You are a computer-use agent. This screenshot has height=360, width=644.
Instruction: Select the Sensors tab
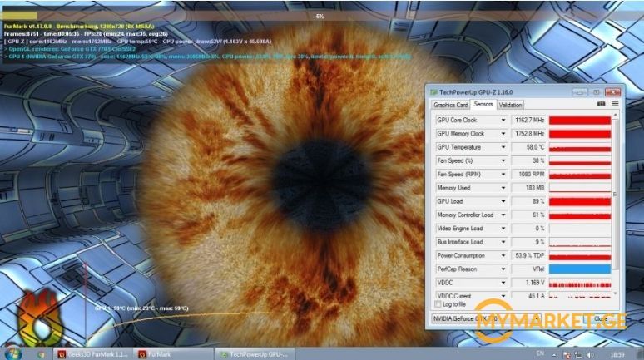click(x=483, y=104)
